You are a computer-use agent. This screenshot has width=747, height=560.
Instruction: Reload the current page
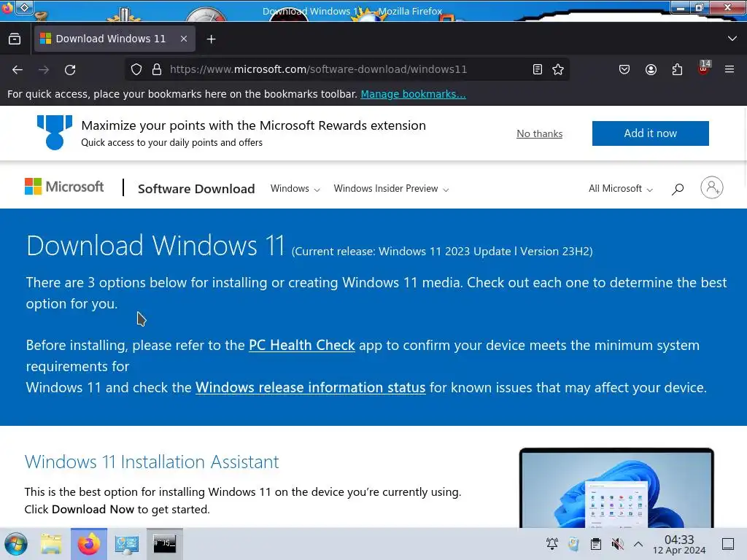tap(70, 70)
